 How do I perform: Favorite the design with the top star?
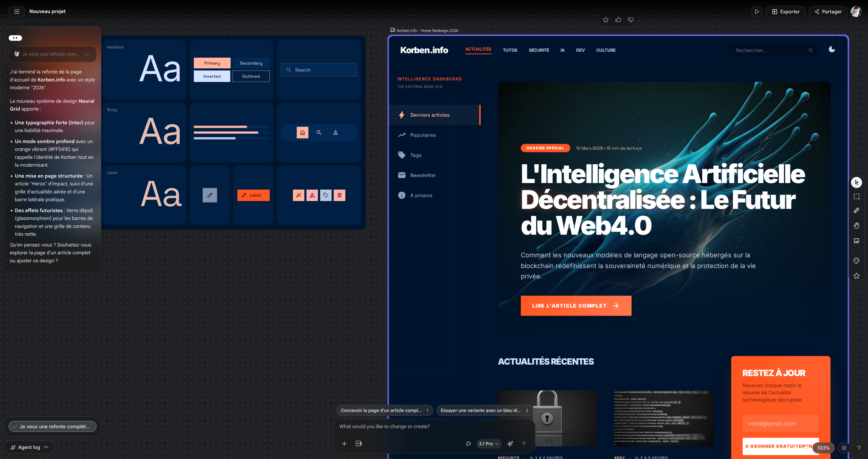[606, 20]
